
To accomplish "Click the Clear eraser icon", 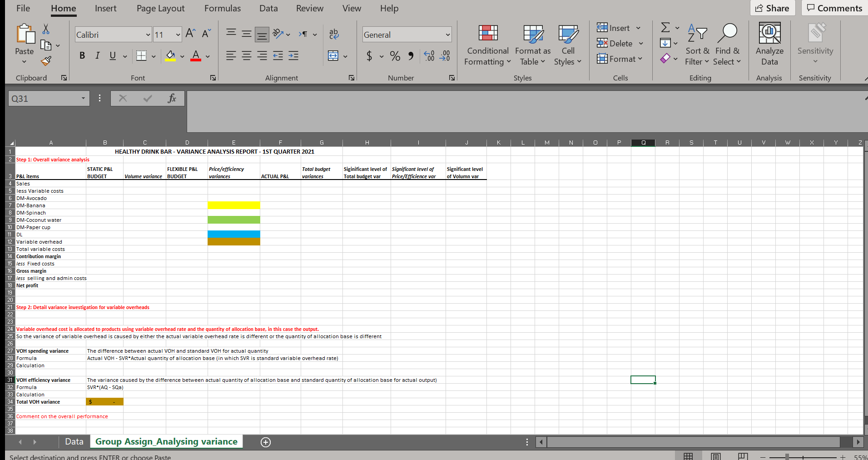I will click(665, 59).
